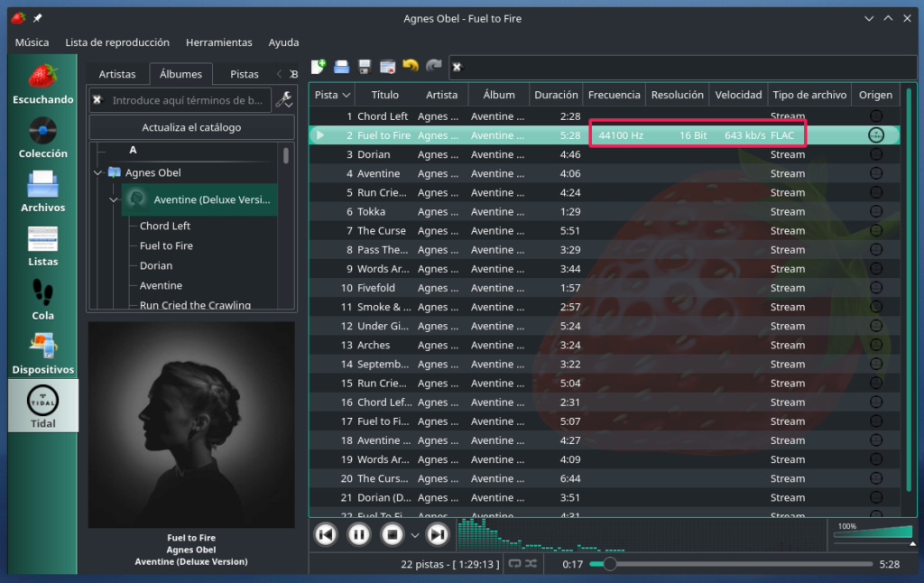This screenshot has width=924, height=583.
Task: Select track 6 Tokka in playlist
Action: coord(605,211)
